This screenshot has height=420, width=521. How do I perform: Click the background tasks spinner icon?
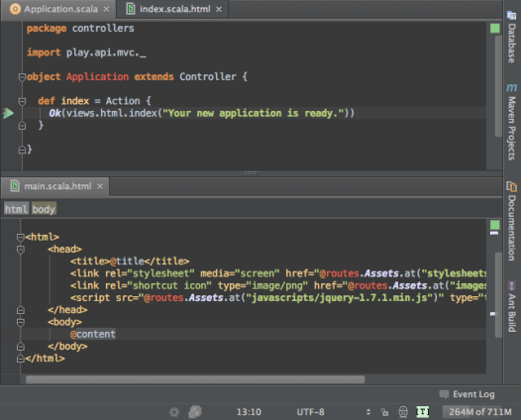(x=174, y=412)
